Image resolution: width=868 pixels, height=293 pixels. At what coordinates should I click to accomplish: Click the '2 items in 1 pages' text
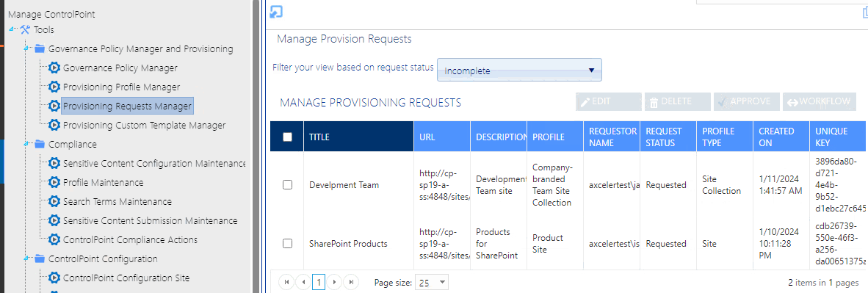[x=825, y=283]
